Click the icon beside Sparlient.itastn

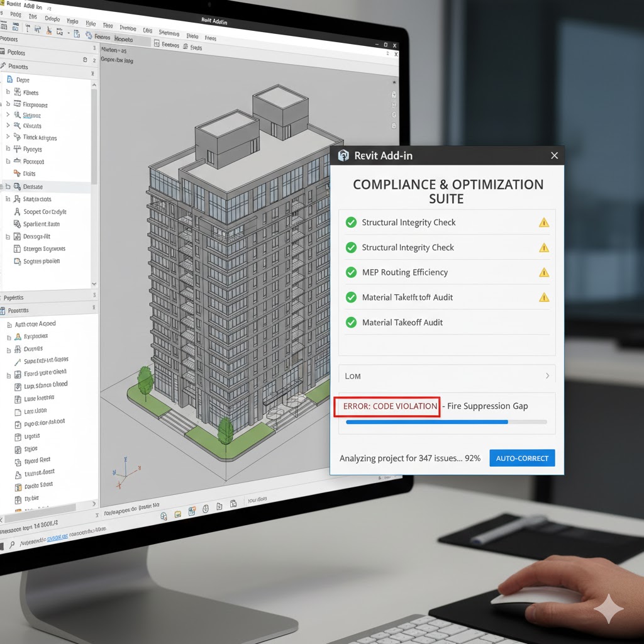point(17,224)
